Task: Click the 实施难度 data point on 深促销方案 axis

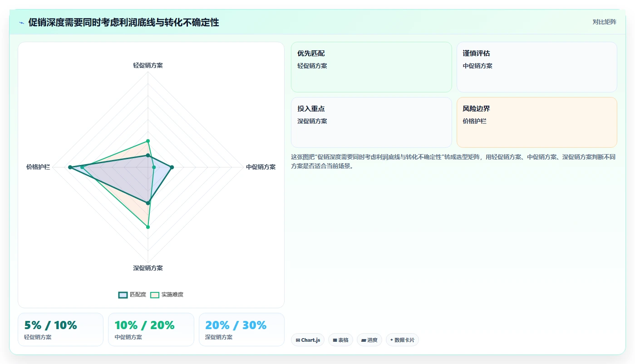Action: click(148, 227)
